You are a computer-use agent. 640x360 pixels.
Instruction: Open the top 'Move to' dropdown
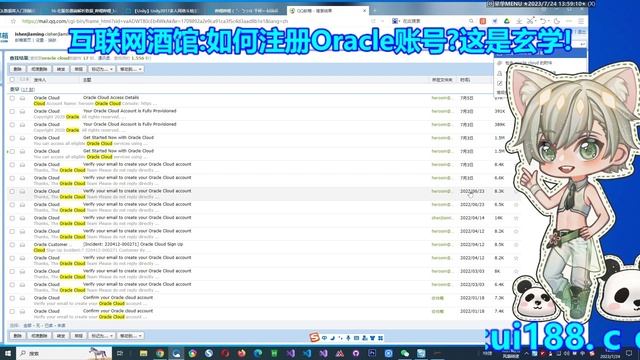pos(130,69)
